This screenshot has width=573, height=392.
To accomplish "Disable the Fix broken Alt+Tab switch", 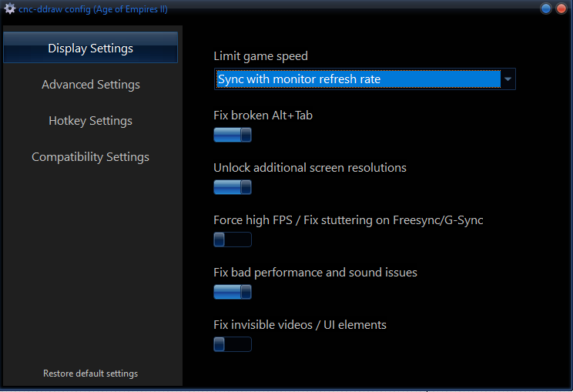I will (233, 136).
